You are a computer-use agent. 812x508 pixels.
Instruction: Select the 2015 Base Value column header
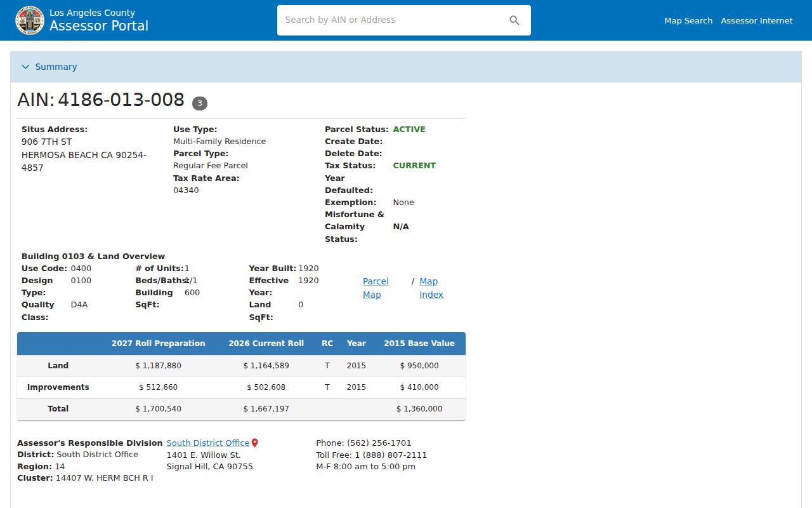[419, 344]
